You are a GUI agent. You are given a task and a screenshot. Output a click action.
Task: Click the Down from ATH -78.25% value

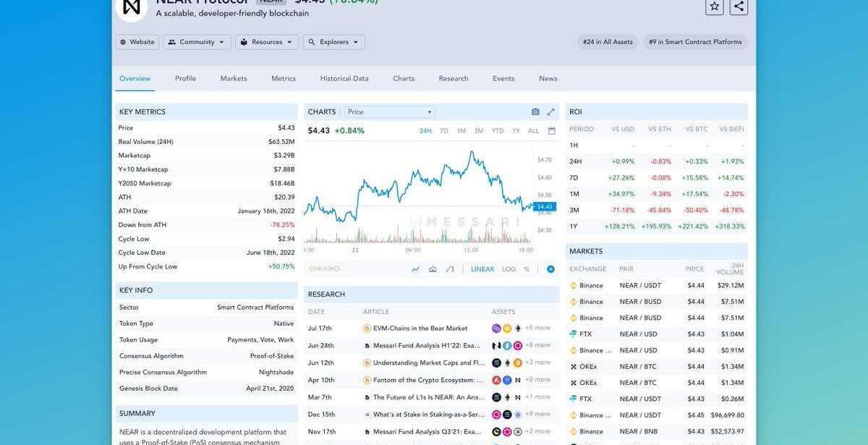pyautogui.click(x=282, y=225)
